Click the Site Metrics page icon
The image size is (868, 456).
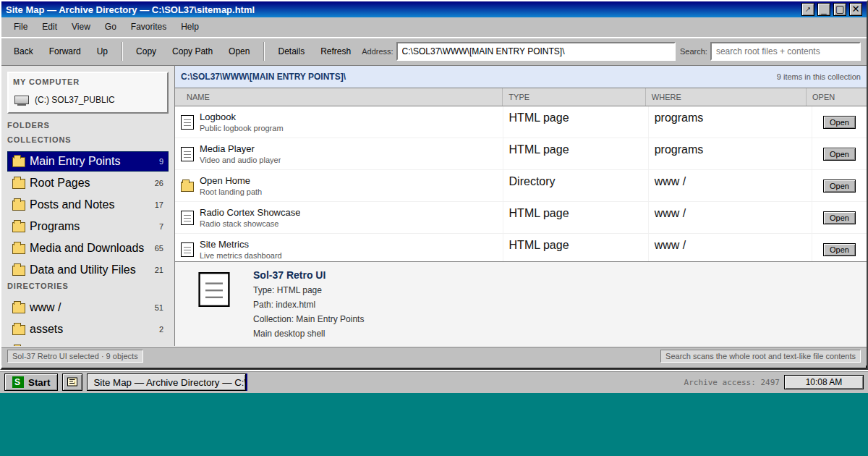(x=187, y=250)
